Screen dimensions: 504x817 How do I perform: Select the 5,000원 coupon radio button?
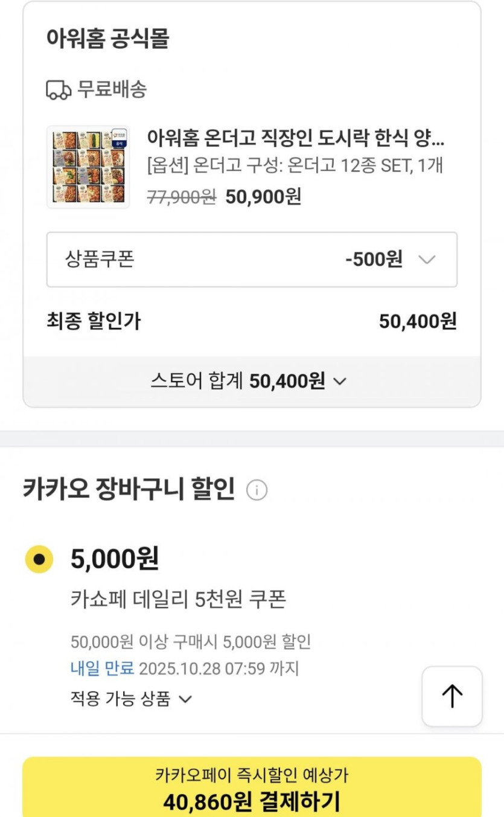click(x=39, y=559)
